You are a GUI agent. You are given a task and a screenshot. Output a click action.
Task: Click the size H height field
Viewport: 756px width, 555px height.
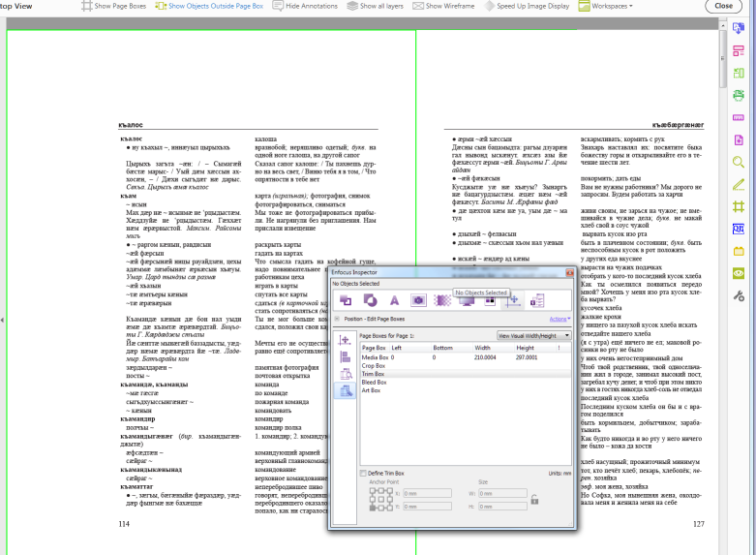pos(503,507)
